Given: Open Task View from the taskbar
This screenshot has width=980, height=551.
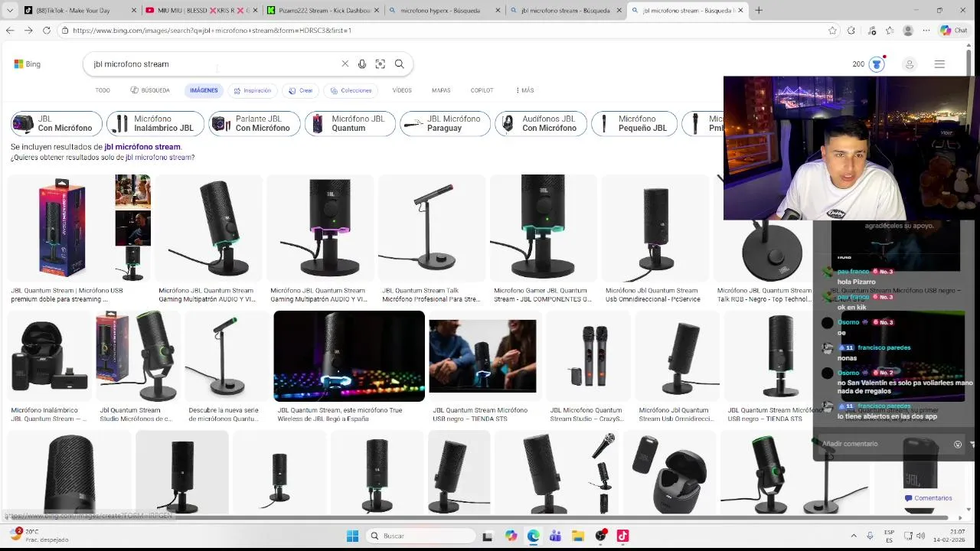Looking at the screenshot, I should (488, 536).
